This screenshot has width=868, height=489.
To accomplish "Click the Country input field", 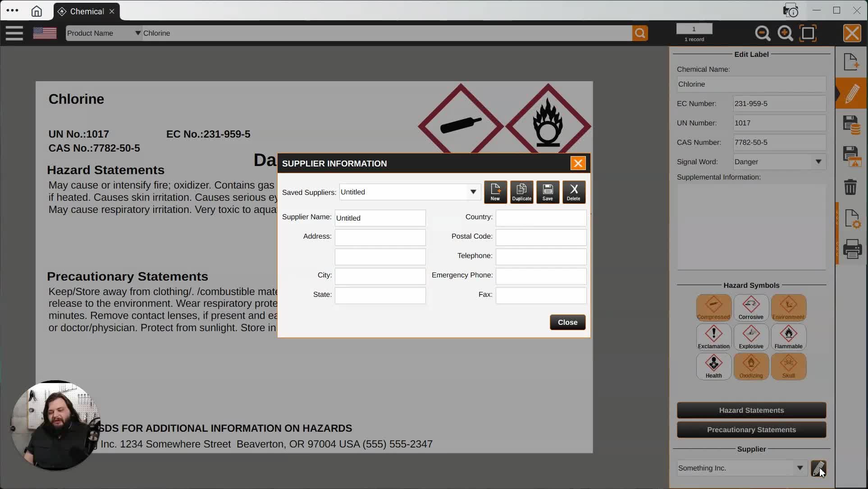I will click(x=541, y=218).
